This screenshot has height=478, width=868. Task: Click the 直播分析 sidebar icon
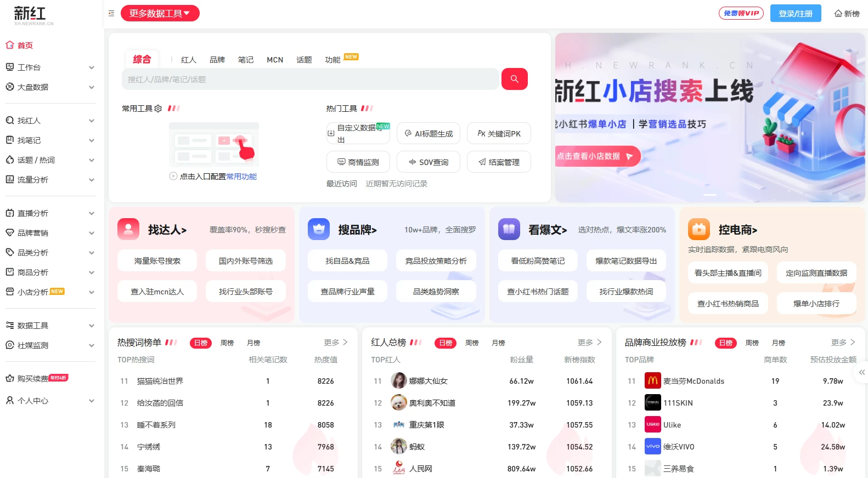[x=9, y=213]
